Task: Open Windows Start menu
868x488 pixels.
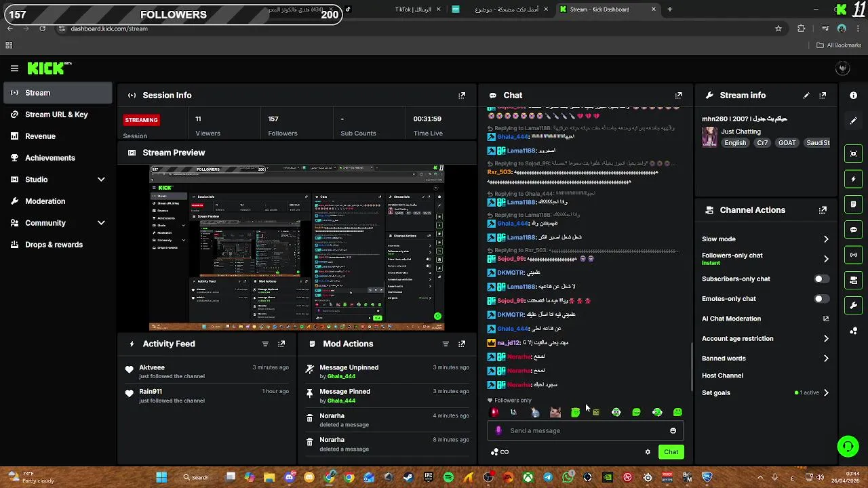Action: 161,477
